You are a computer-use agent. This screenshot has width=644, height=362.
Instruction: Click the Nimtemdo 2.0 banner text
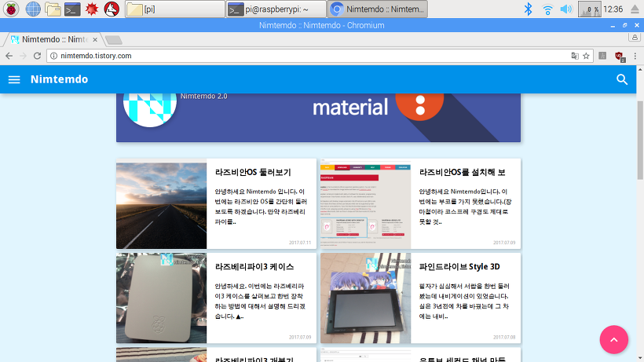pyautogui.click(x=203, y=96)
